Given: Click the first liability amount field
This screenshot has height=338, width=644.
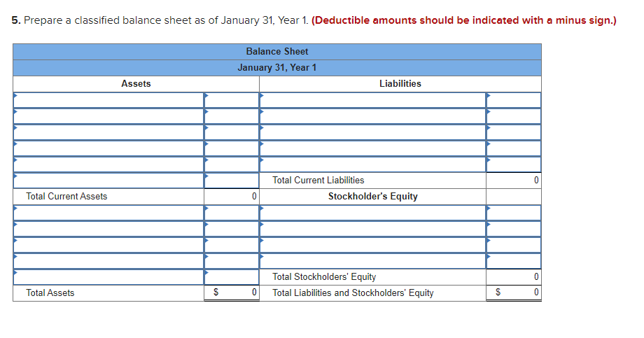Looking at the screenshot, I should 514,100.
